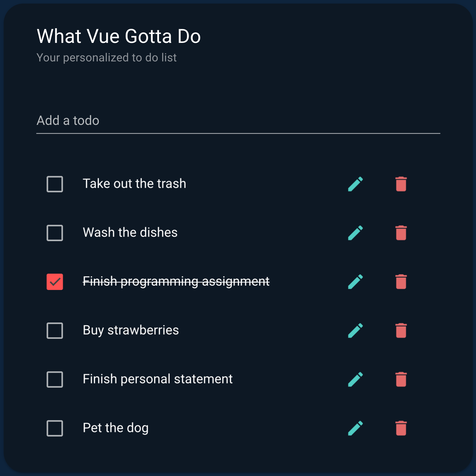476x476 pixels.
Task: Uncheck Finish programming assignment
Action: click(x=55, y=281)
